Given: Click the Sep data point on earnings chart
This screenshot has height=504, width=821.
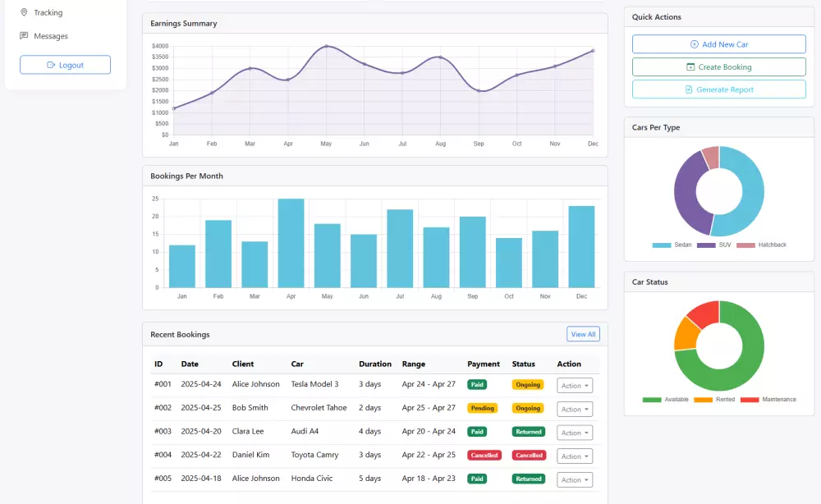Looking at the screenshot, I should tap(479, 90).
